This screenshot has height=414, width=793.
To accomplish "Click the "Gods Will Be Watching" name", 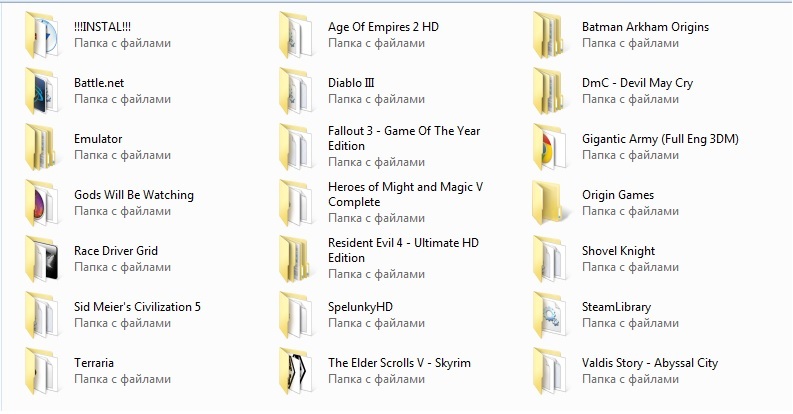I will point(134,195).
